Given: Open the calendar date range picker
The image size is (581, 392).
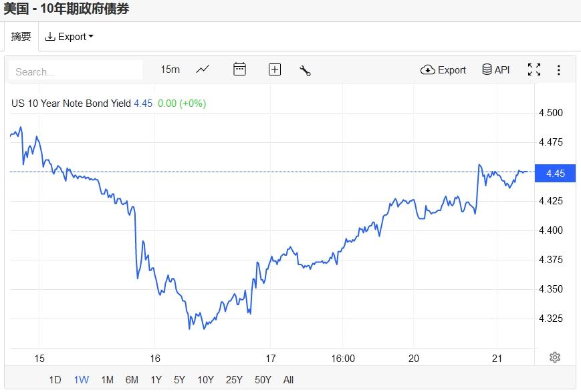Looking at the screenshot, I should (x=239, y=69).
